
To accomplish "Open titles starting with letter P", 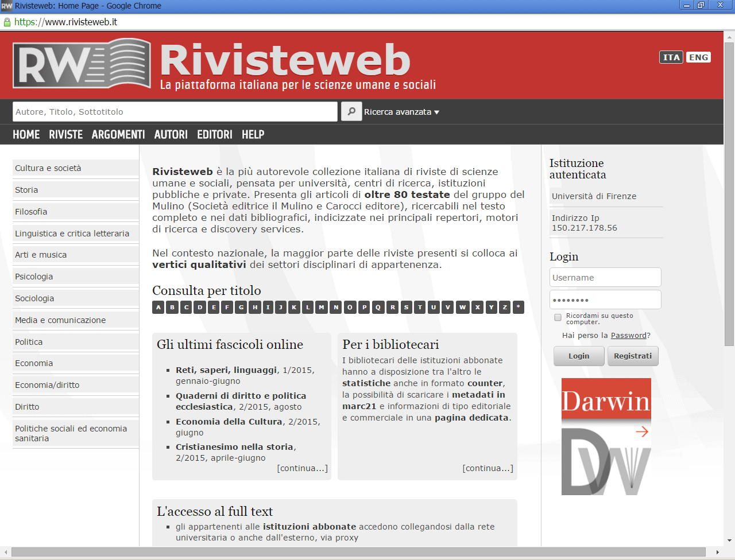I will 364,307.
